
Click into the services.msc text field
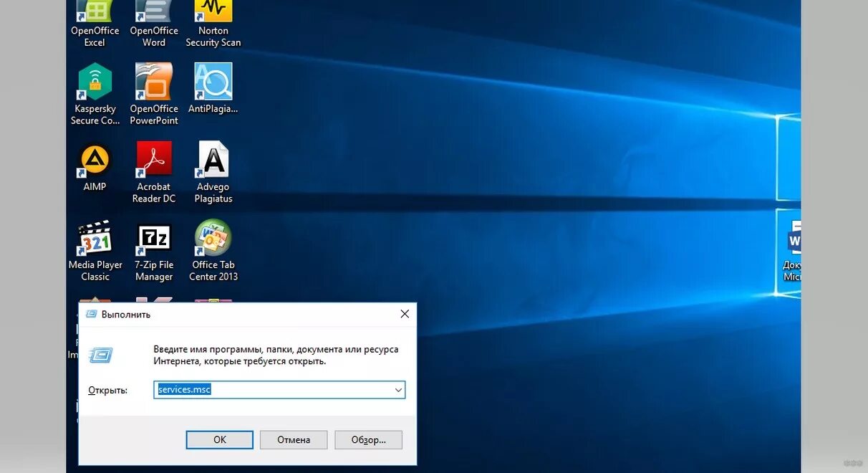tap(279, 390)
